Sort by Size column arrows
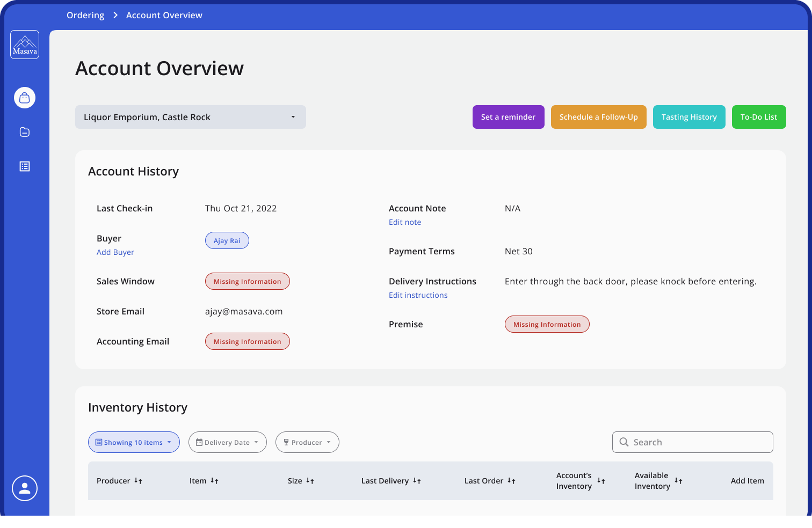Viewport: 812px width, 528px height. tap(310, 481)
